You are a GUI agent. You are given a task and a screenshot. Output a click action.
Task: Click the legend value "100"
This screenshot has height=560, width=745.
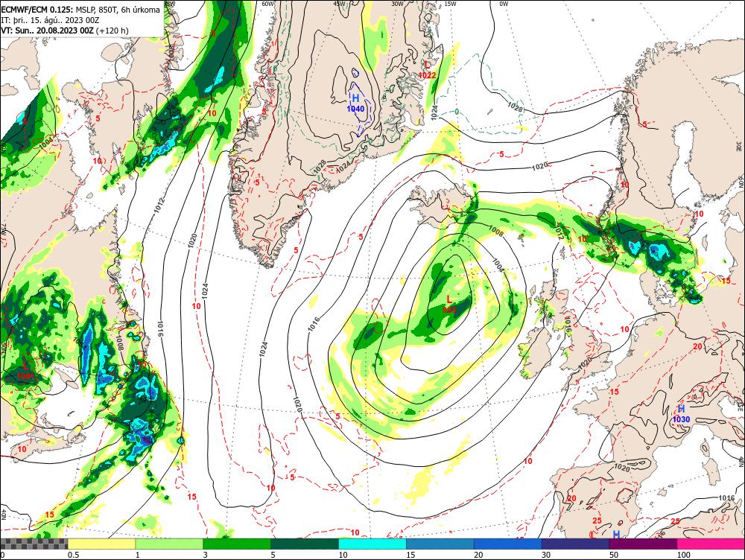point(683,555)
